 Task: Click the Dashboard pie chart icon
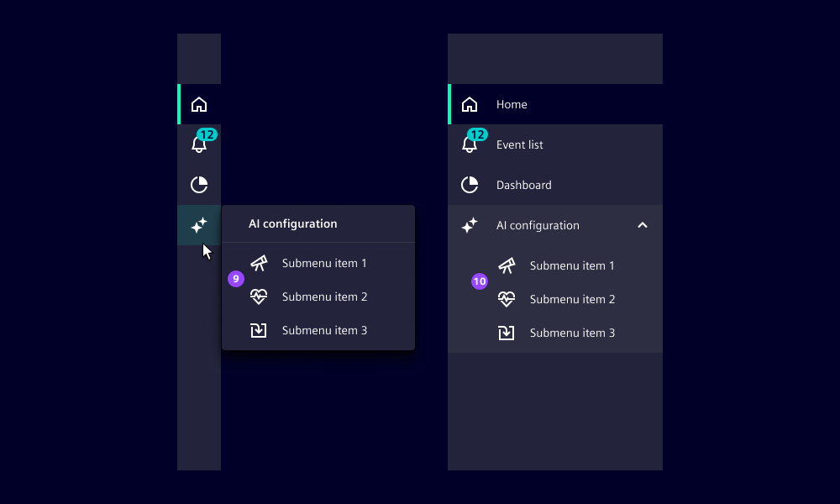(x=199, y=185)
